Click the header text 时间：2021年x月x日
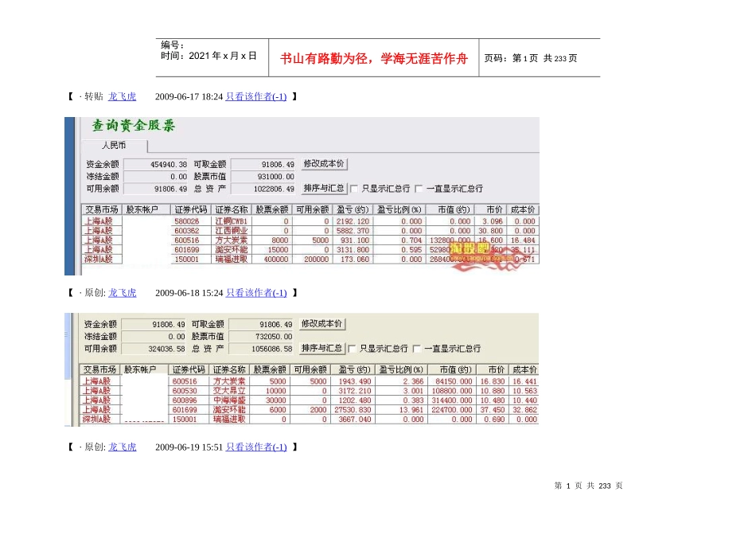This screenshot has width=756, height=535. tap(208, 56)
